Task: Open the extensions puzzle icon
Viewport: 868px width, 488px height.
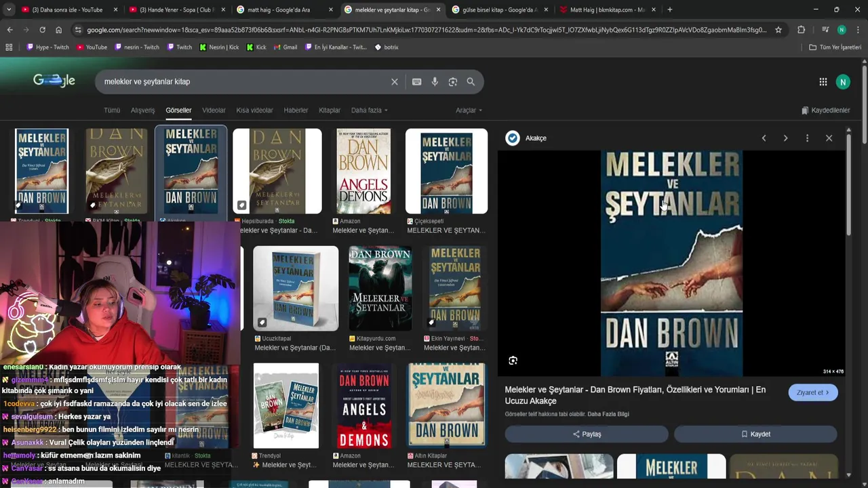Action: 801,30
